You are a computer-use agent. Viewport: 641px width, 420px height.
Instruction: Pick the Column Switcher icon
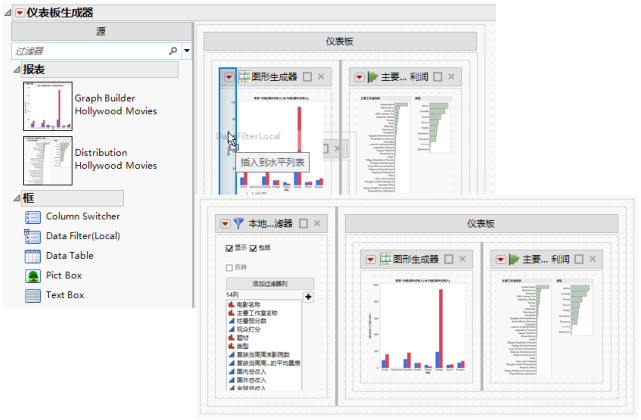tap(33, 217)
